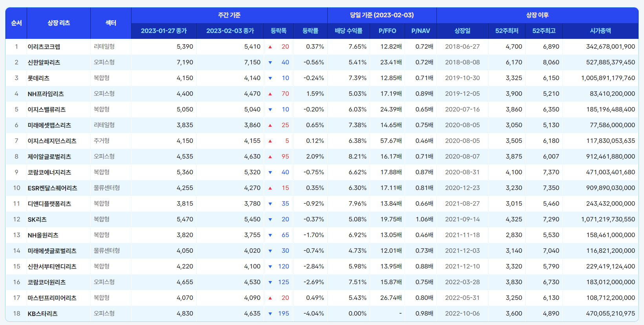Select the 코람코더원리츠 name cell
Screen dimensions: 644x325
(x=59, y=282)
